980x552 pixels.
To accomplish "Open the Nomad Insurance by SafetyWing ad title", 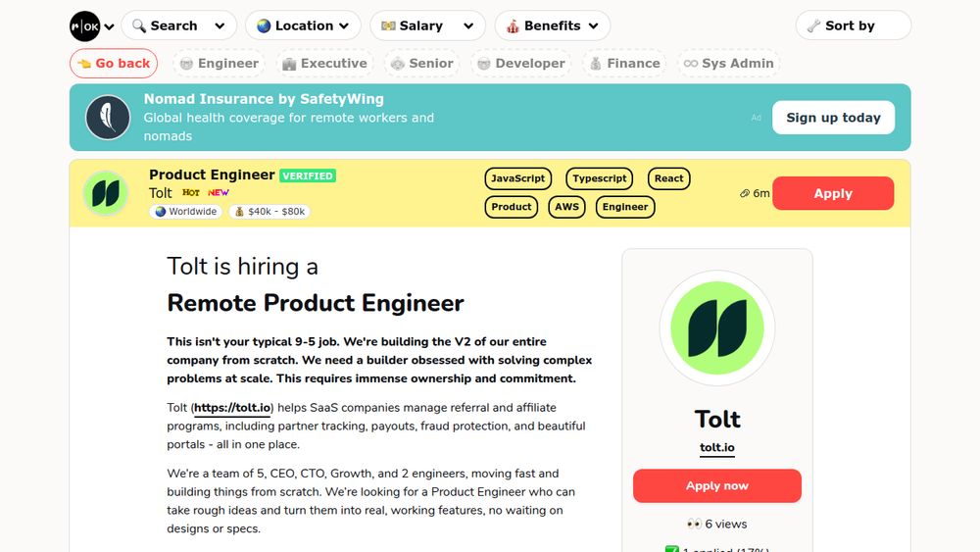I will [264, 99].
